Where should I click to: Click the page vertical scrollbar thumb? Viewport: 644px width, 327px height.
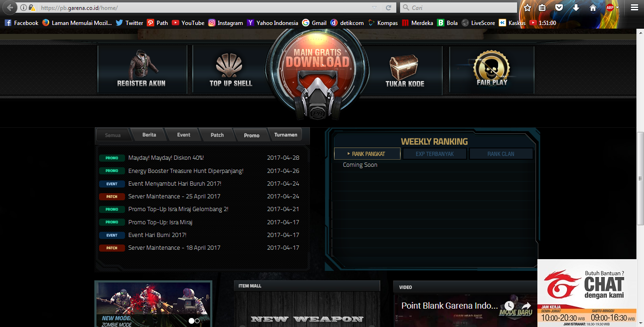tap(640, 179)
